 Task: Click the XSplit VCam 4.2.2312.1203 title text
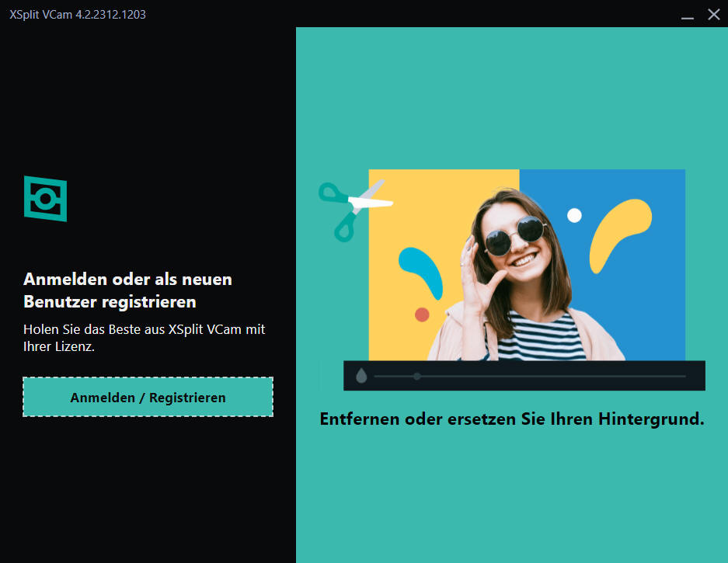pos(78,15)
